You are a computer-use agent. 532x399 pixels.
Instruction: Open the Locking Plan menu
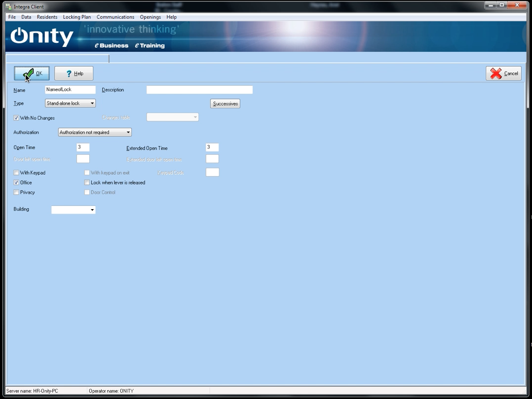[x=76, y=17]
